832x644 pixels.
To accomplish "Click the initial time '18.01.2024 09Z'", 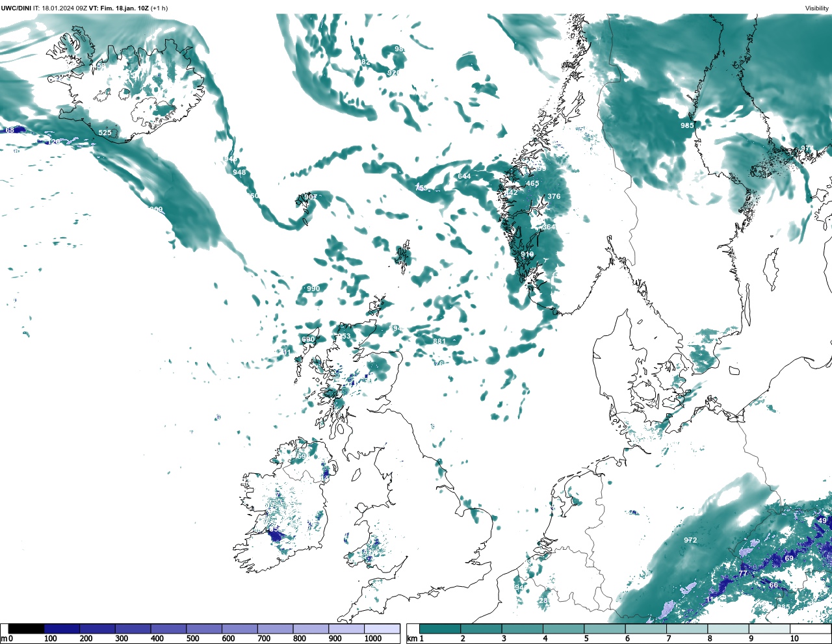I will click(x=65, y=8).
